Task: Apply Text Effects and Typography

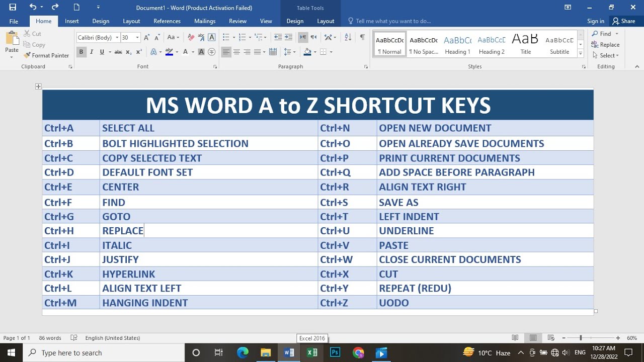Action: tap(153, 52)
